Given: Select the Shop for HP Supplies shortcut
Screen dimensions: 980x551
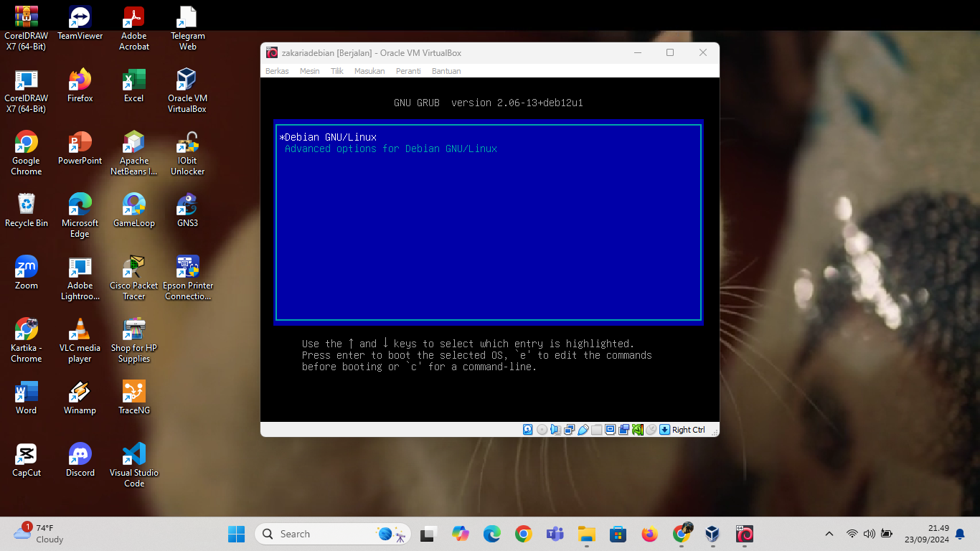Looking at the screenshot, I should click(x=134, y=341).
